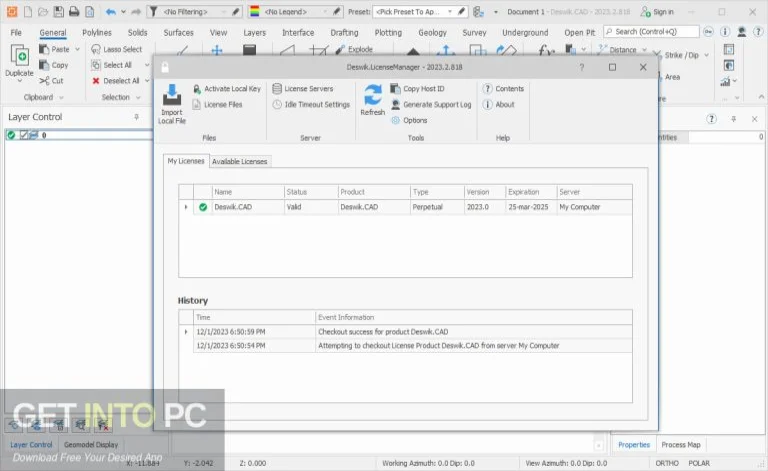Click the green check on layer 0

coord(11,135)
